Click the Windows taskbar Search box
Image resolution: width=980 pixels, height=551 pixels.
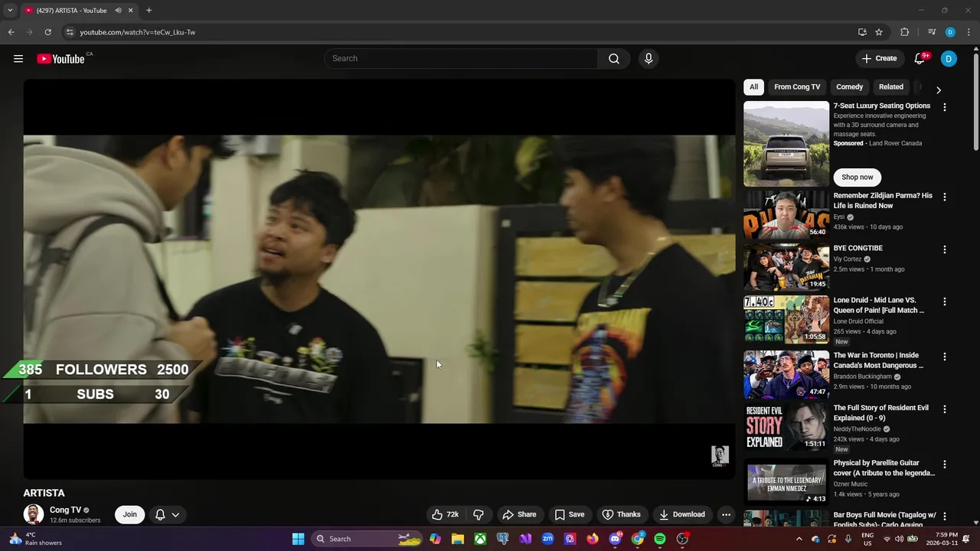click(x=366, y=539)
